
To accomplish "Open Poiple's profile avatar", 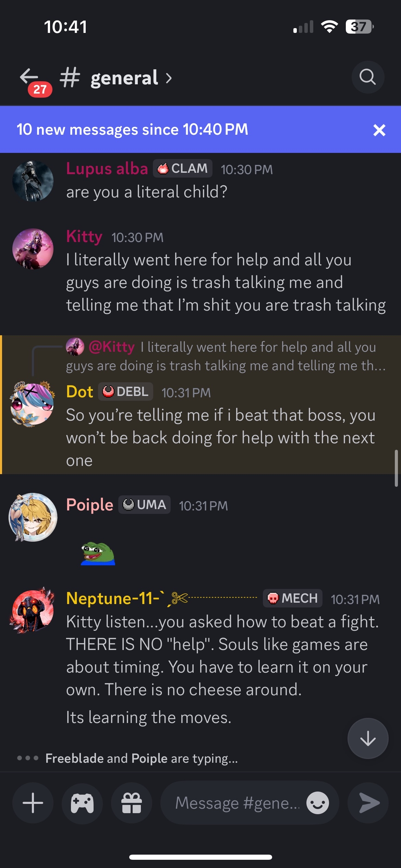I will (x=33, y=517).
